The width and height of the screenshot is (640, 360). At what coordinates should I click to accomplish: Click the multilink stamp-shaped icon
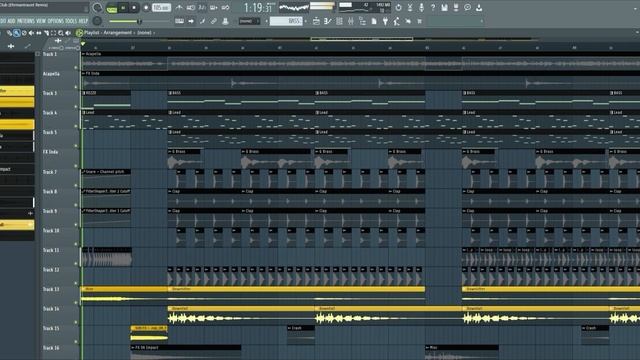pyautogui.click(x=225, y=21)
